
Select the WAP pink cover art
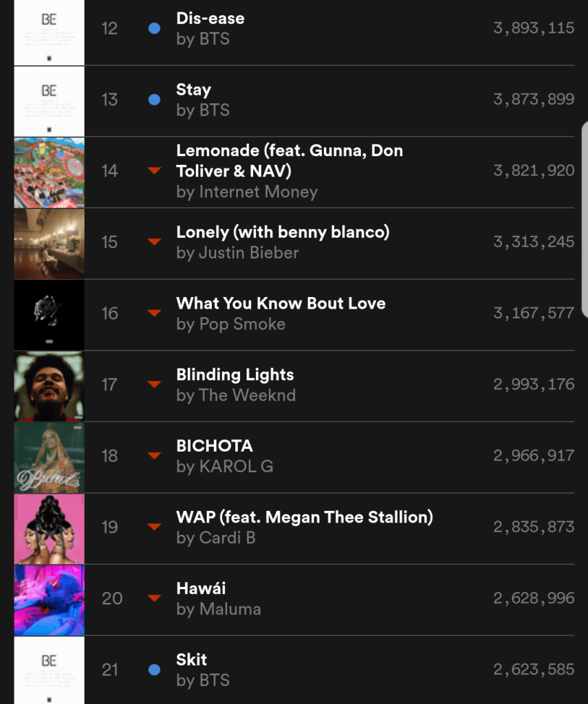click(x=50, y=528)
